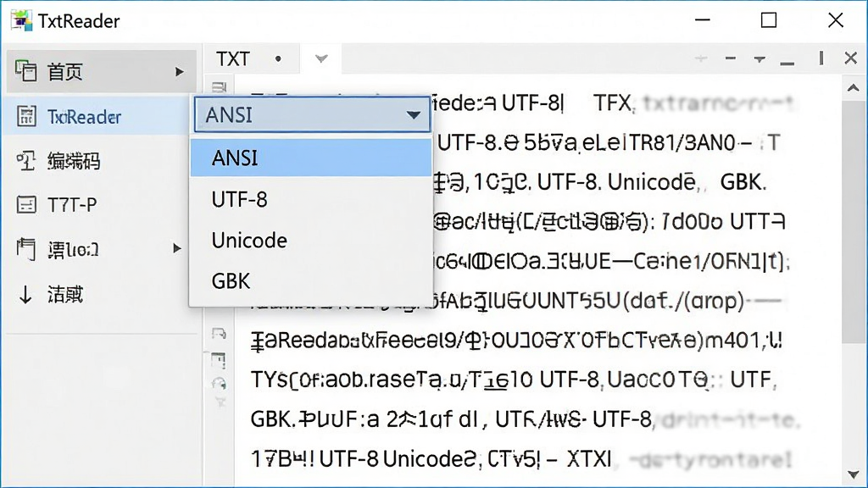Image resolution: width=868 pixels, height=488 pixels.
Task: Click the round gutter icon beside the 'TYs' line
Action: coord(219,383)
